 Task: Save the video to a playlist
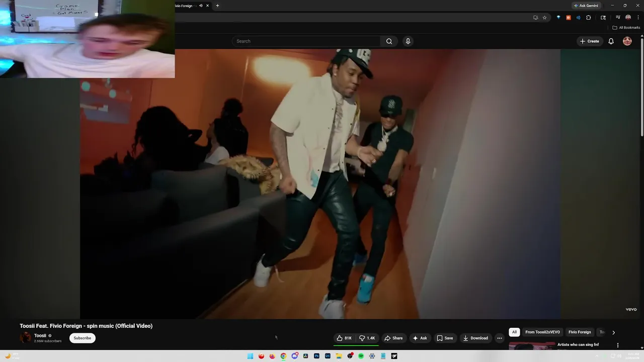(445, 338)
